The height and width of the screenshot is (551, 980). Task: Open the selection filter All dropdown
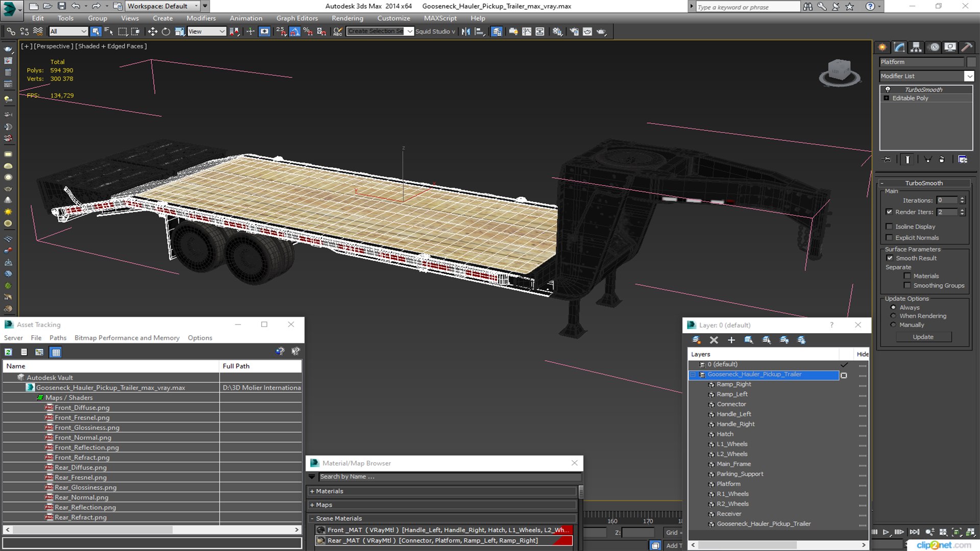(x=68, y=32)
